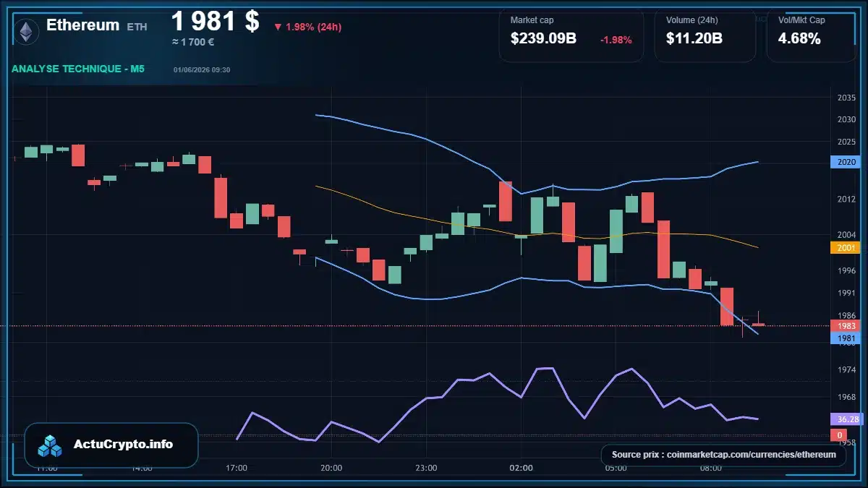Click the blue 2020 upper band price tag
Screen dimensions: 868x488
tap(846, 163)
